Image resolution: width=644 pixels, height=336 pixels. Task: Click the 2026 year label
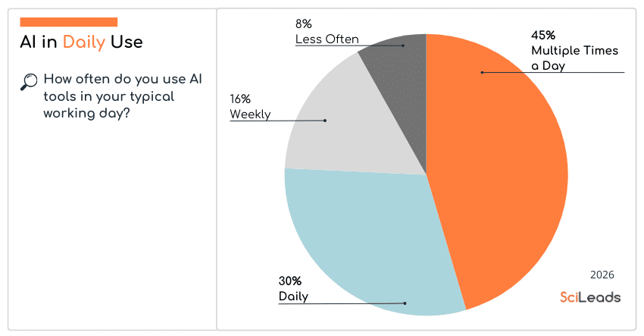602,274
